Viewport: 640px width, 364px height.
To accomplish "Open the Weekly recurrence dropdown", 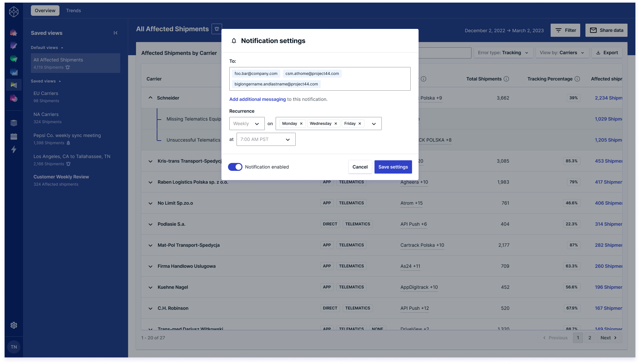I will point(247,124).
